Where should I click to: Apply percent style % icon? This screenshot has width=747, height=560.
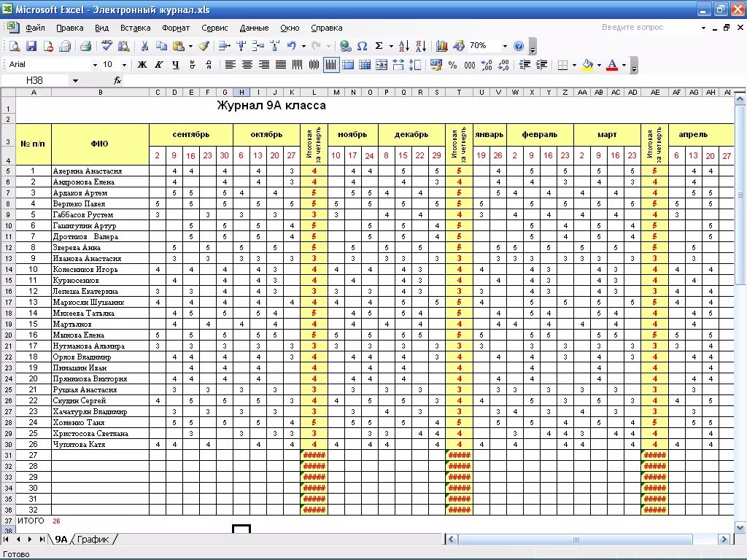[x=452, y=65]
